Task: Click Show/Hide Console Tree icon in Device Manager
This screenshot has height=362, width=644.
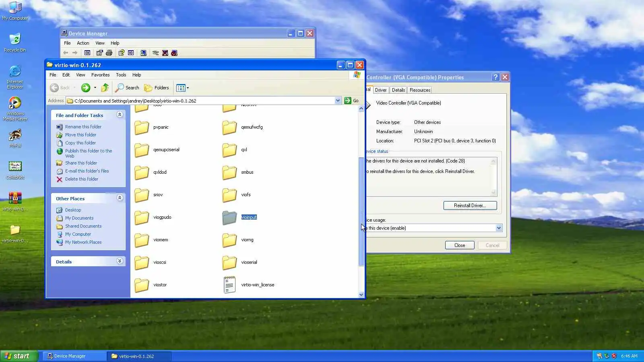Action: (x=87, y=53)
